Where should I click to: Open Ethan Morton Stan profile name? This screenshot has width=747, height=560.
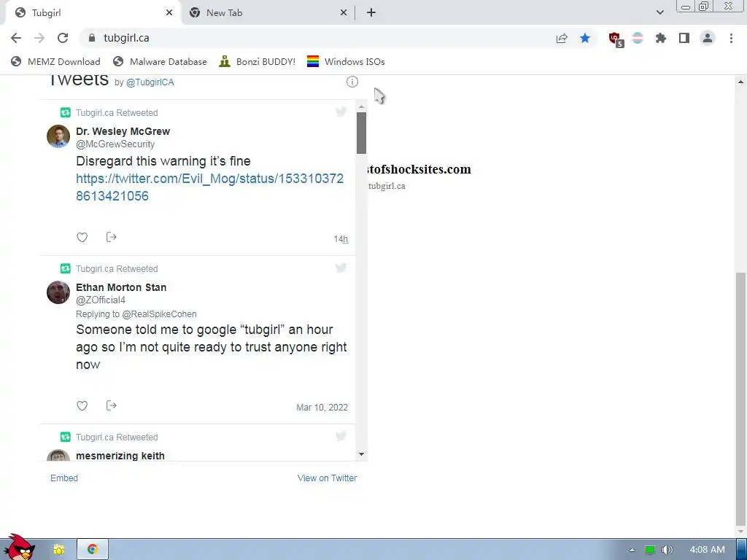(x=121, y=287)
